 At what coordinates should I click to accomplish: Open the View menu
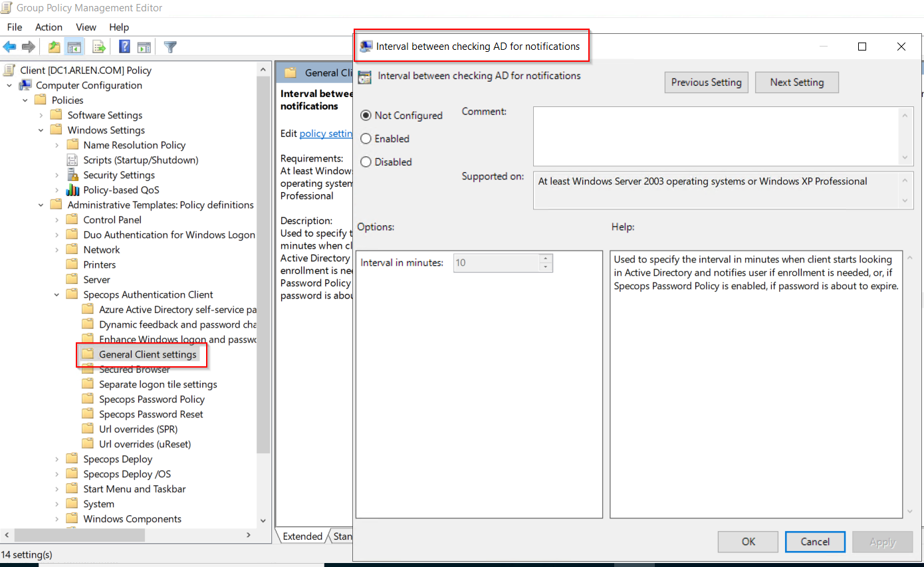tap(86, 27)
